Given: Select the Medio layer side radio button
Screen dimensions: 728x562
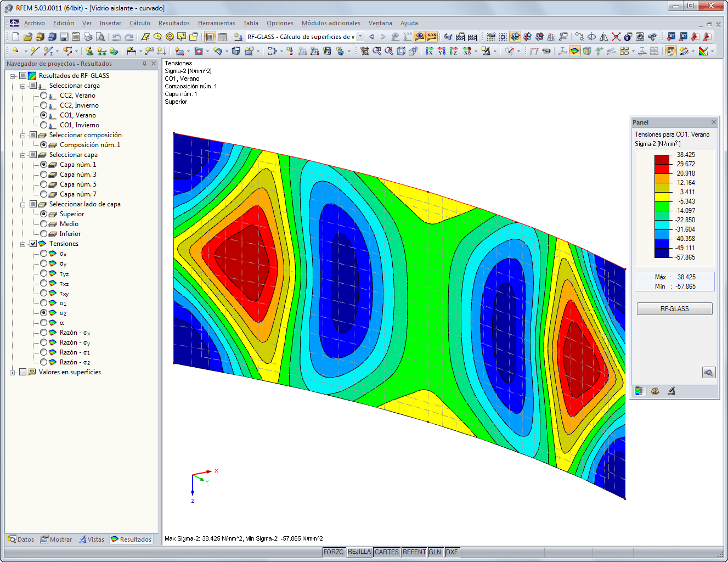Looking at the screenshot, I should [44, 223].
